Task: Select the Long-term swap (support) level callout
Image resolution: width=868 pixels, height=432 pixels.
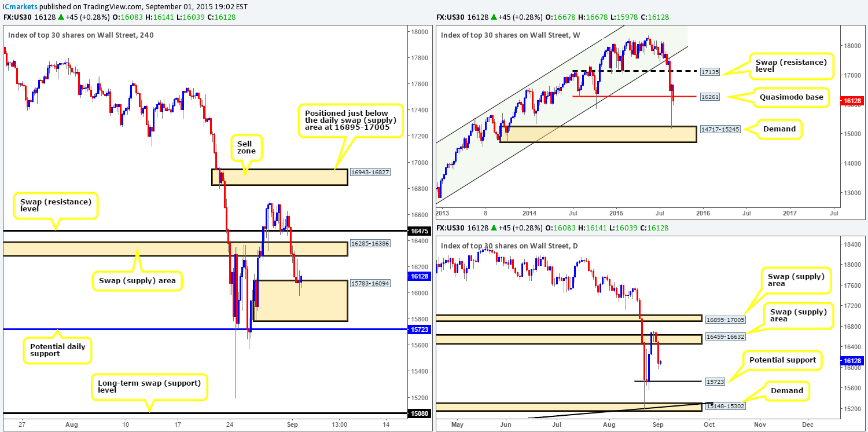Action: tap(149, 386)
